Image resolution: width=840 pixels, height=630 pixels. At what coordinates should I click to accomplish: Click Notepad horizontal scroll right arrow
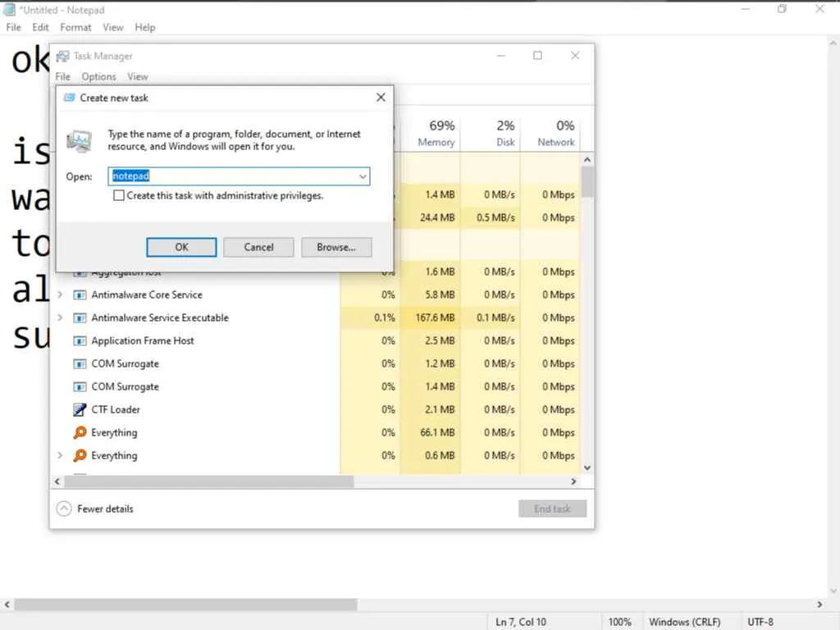point(819,605)
